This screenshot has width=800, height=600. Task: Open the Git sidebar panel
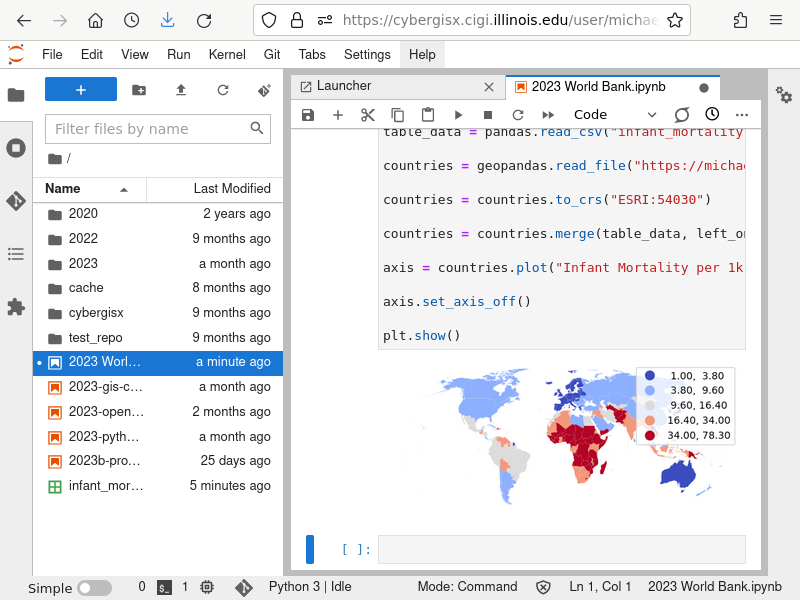coord(16,201)
